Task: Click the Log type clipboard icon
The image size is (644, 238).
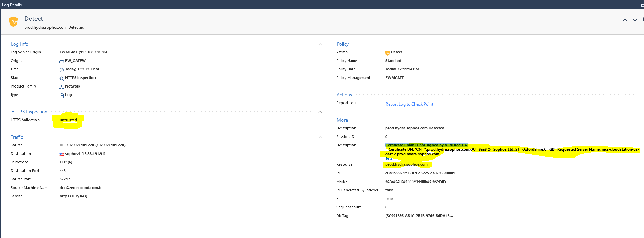Action: click(62, 95)
